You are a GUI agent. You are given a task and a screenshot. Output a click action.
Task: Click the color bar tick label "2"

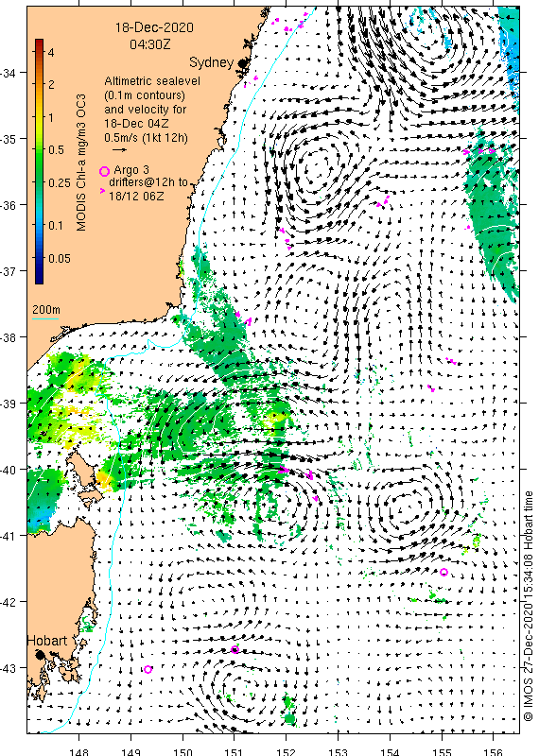[x=51, y=85]
